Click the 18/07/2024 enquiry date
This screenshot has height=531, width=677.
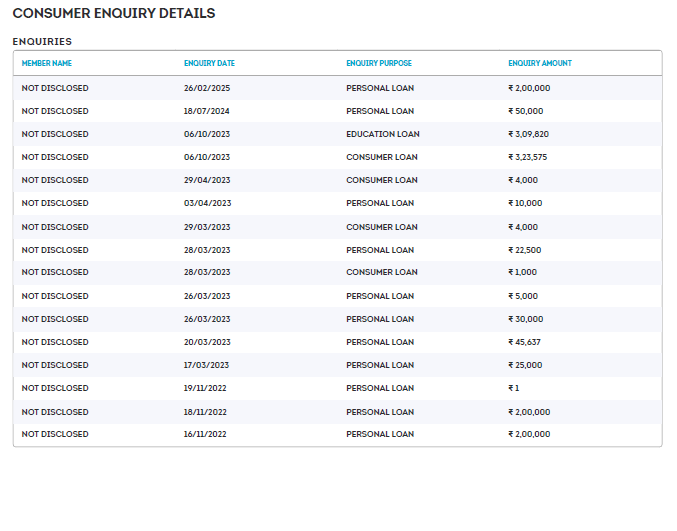click(x=207, y=111)
